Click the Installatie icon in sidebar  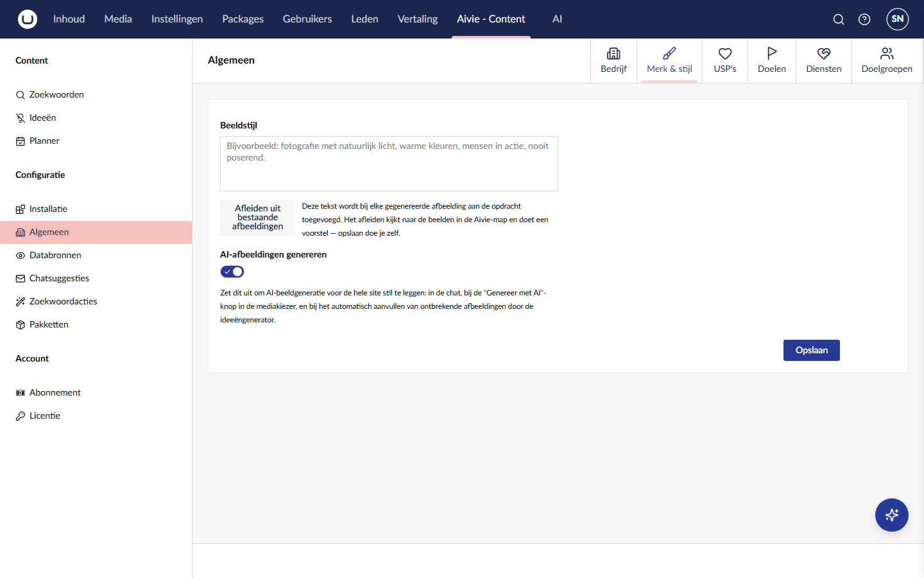(x=21, y=209)
